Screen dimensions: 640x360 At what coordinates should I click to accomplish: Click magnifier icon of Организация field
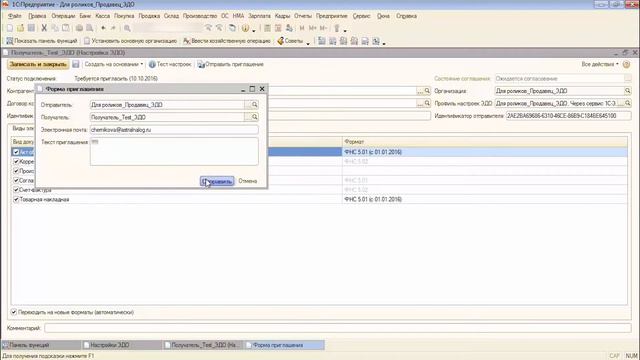[x=627, y=91]
